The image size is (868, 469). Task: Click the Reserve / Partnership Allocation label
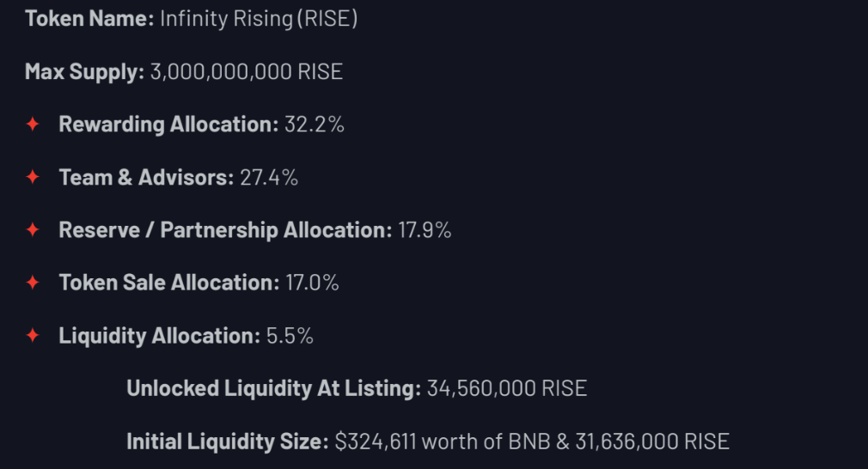click(225, 230)
